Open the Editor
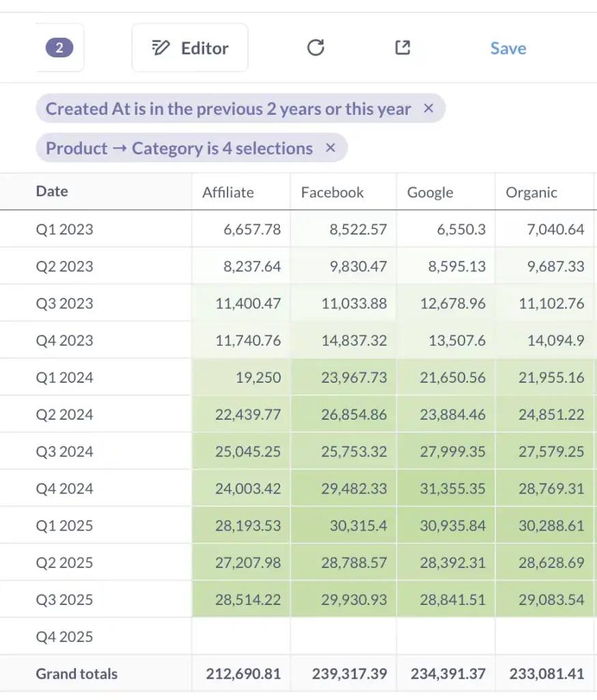This screenshot has width=597, height=700. coord(190,48)
